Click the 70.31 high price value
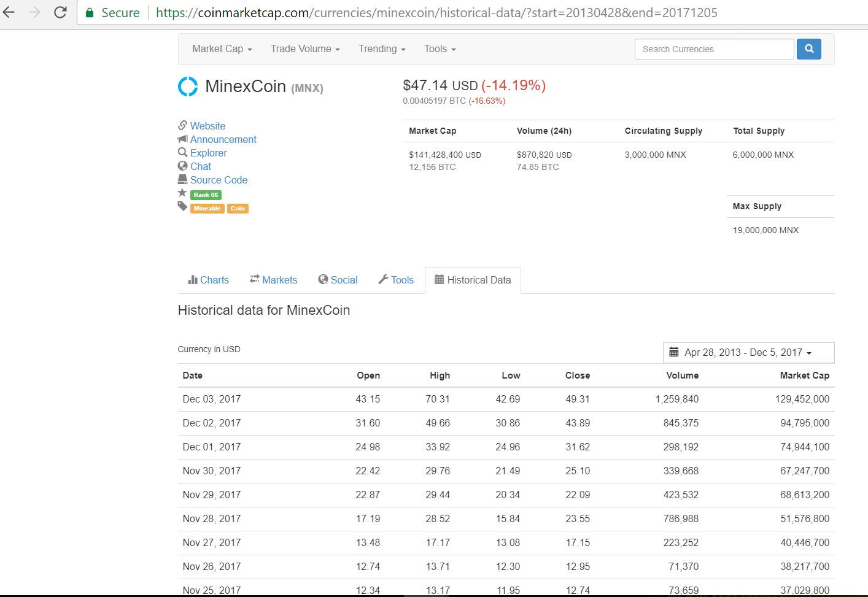Image resolution: width=868 pixels, height=597 pixels. [x=438, y=399]
